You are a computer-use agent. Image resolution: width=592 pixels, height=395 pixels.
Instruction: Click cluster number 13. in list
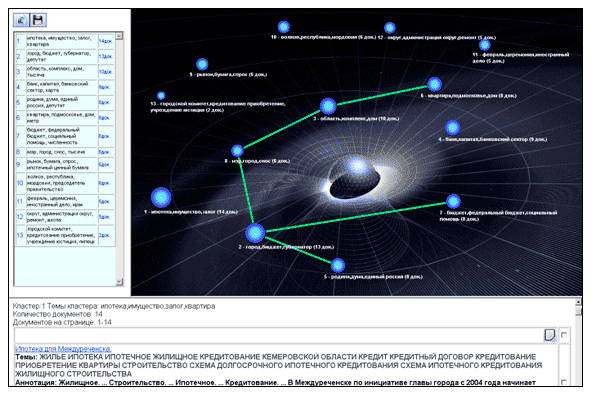(x=20, y=235)
